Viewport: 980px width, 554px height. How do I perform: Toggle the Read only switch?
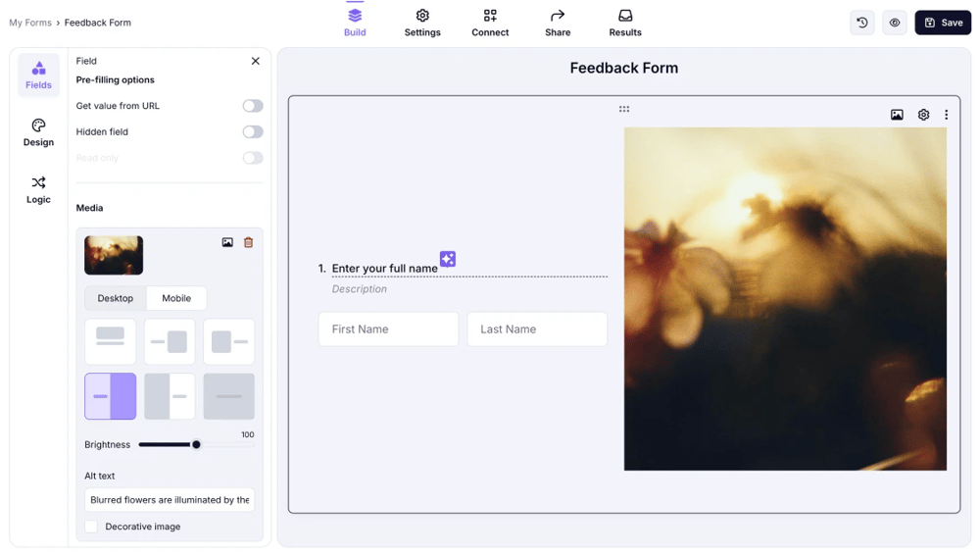(253, 158)
